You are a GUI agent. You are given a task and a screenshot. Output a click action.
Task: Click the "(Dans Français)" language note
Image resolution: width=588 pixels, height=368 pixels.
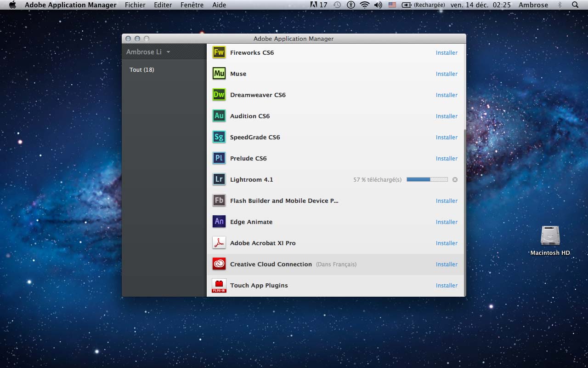[x=336, y=264]
